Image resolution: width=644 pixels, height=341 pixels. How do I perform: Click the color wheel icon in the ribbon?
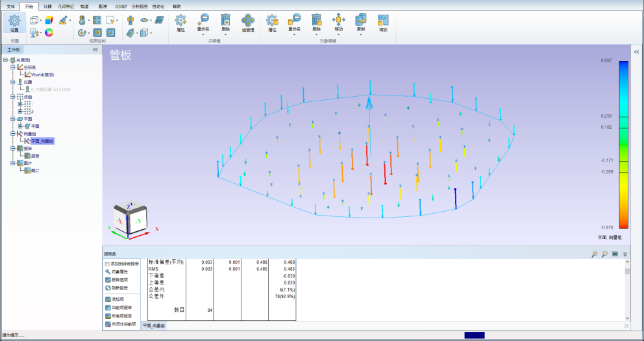[x=49, y=32]
